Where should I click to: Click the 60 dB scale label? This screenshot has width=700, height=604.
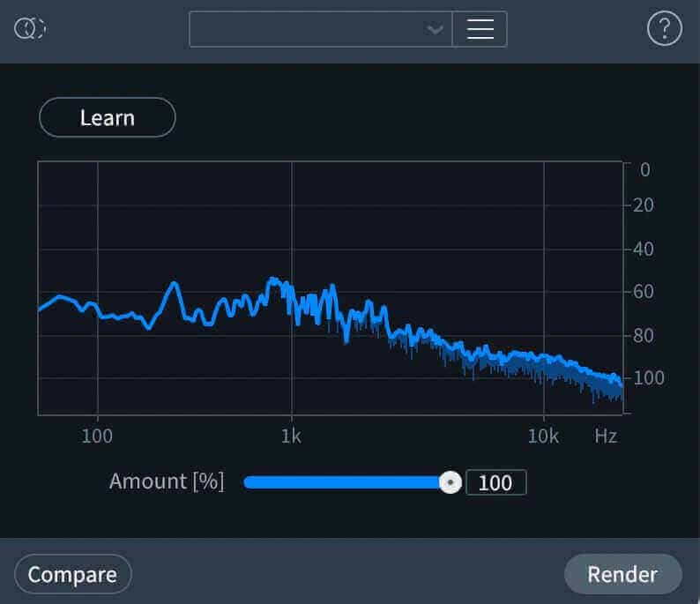(x=644, y=292)
